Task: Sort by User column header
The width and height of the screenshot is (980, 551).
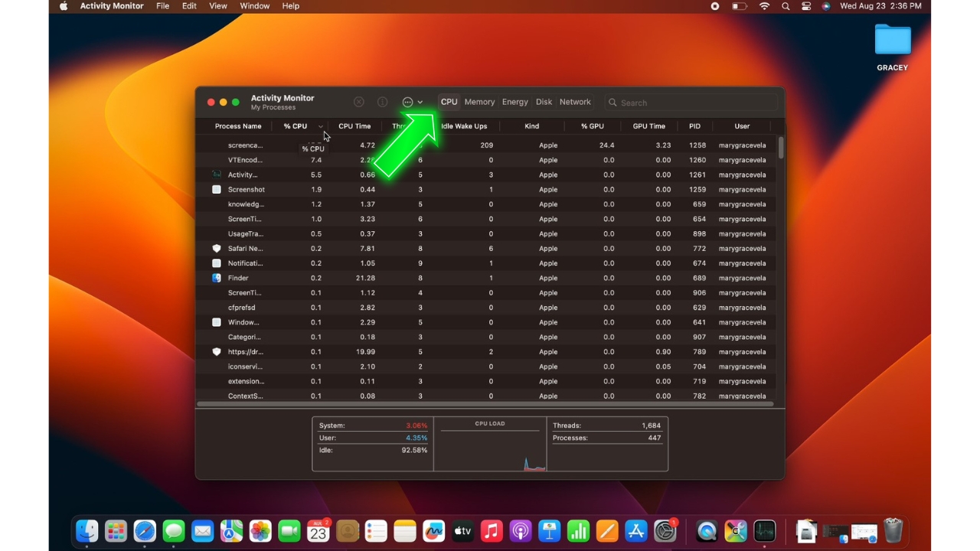Action: click(x=742, y=126)
